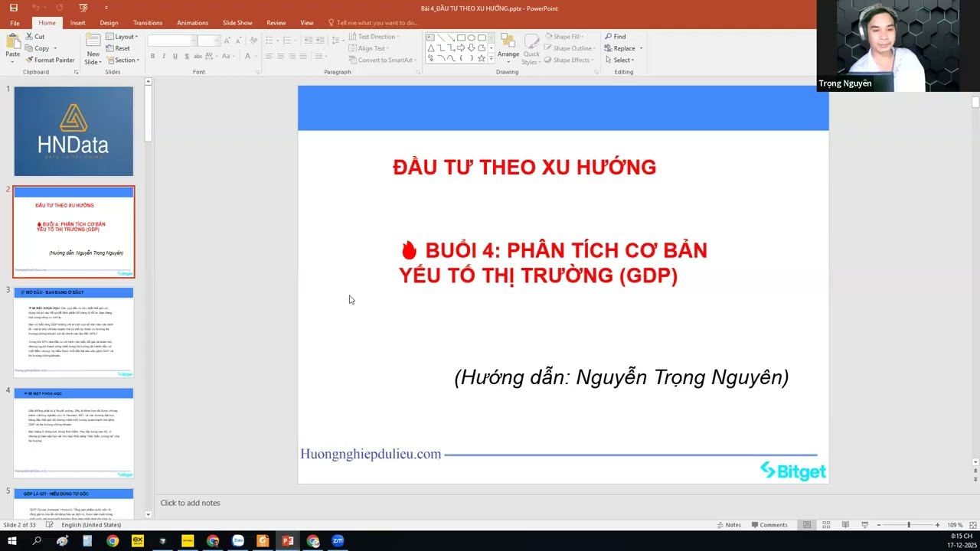Open the Arrange dropdown
The height and width of the screenshot is (551, 980).
508,48
